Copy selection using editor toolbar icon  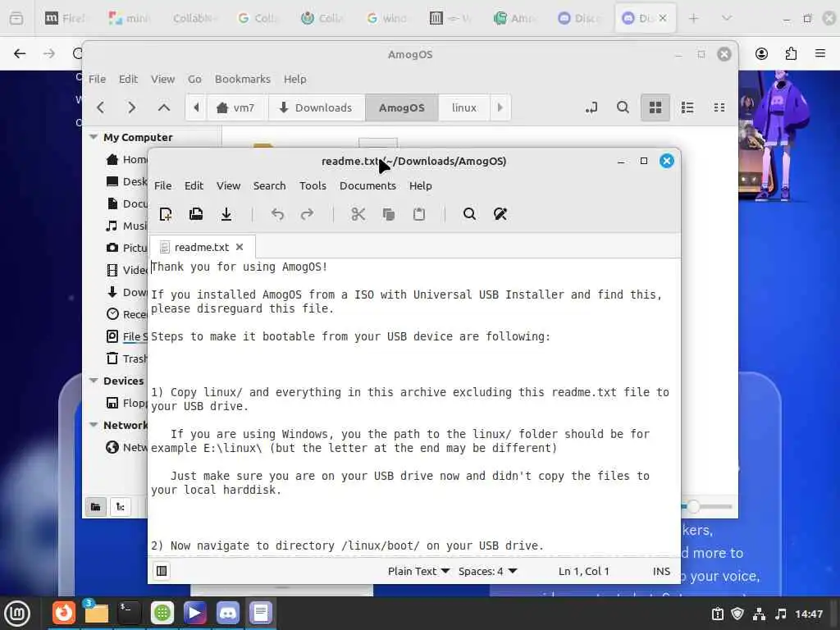[388, 214]
